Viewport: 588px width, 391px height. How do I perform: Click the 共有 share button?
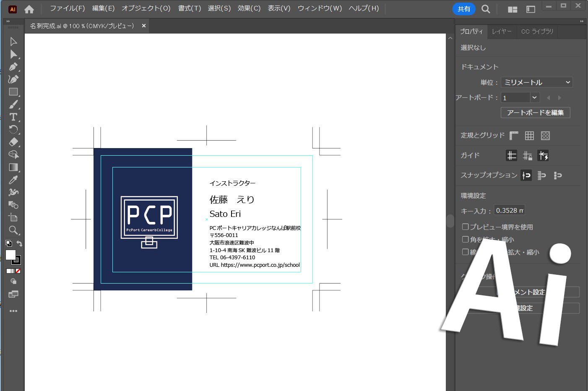click(x=464, y=9)
